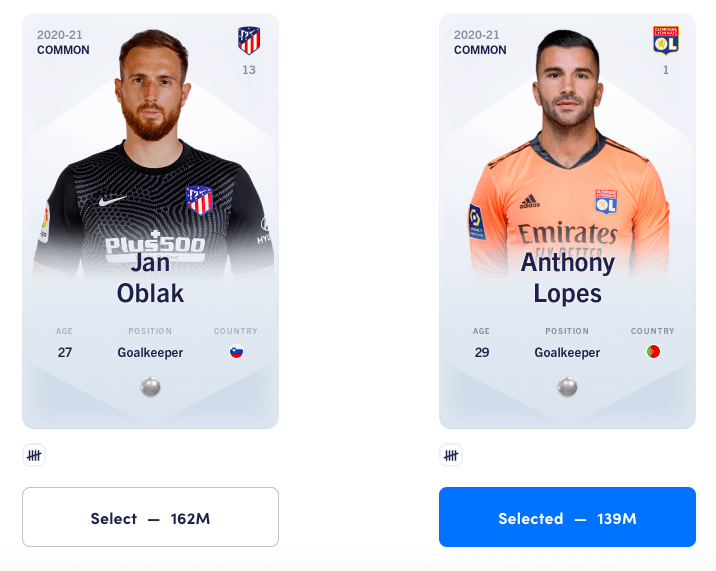
Task: Click shirt number 13 on Oblak's card
Action: point(249,70)
